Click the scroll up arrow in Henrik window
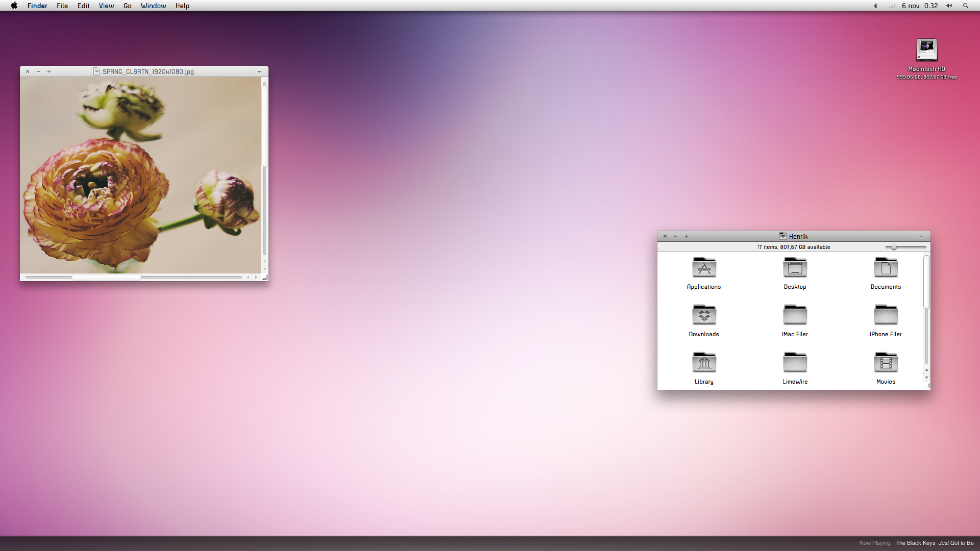The width and height of the screenshot is (980, 551). [x=926, y=370]
